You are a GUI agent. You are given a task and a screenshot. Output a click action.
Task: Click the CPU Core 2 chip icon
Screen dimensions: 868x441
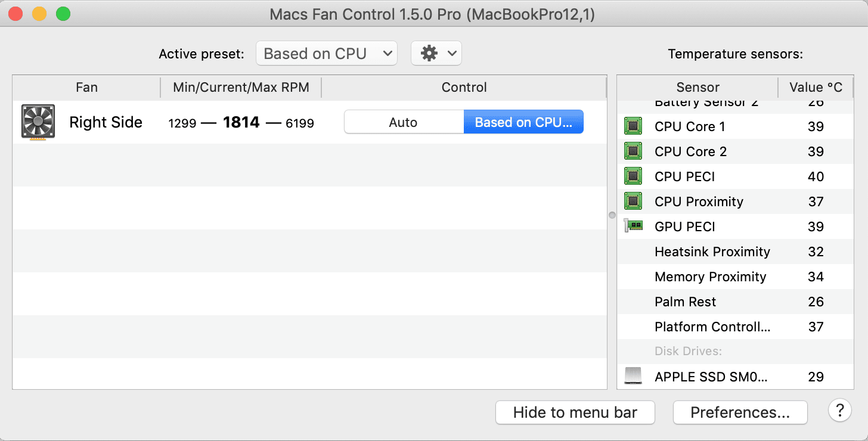[x=633, y=151]
